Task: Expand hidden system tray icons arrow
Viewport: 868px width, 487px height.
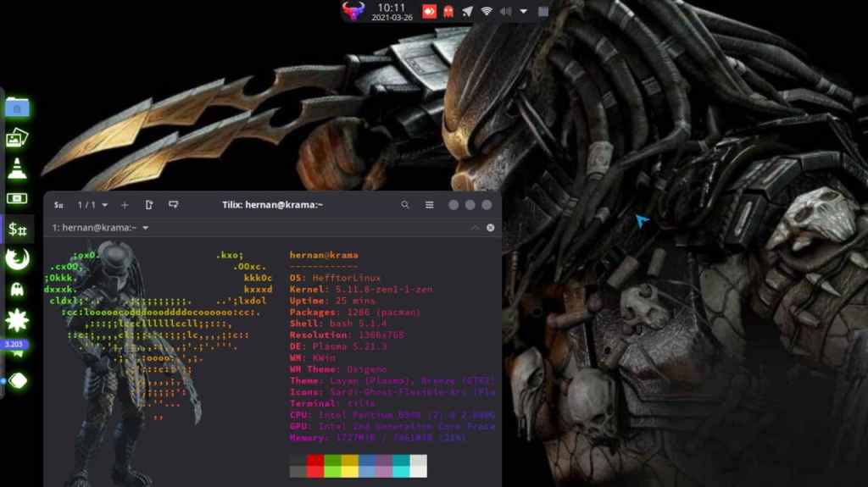Action: (524, 12)
